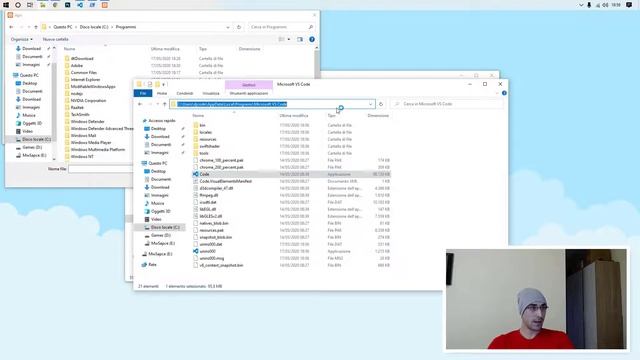Open the Condividi ribbon tab
The width and height of the screenshot is (640, 360).
184,93
